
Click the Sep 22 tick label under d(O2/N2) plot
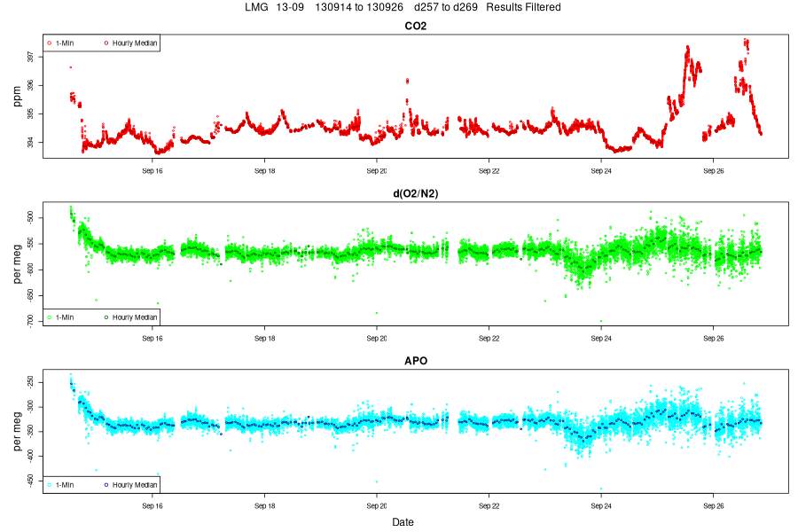click(x=489, y=339)
